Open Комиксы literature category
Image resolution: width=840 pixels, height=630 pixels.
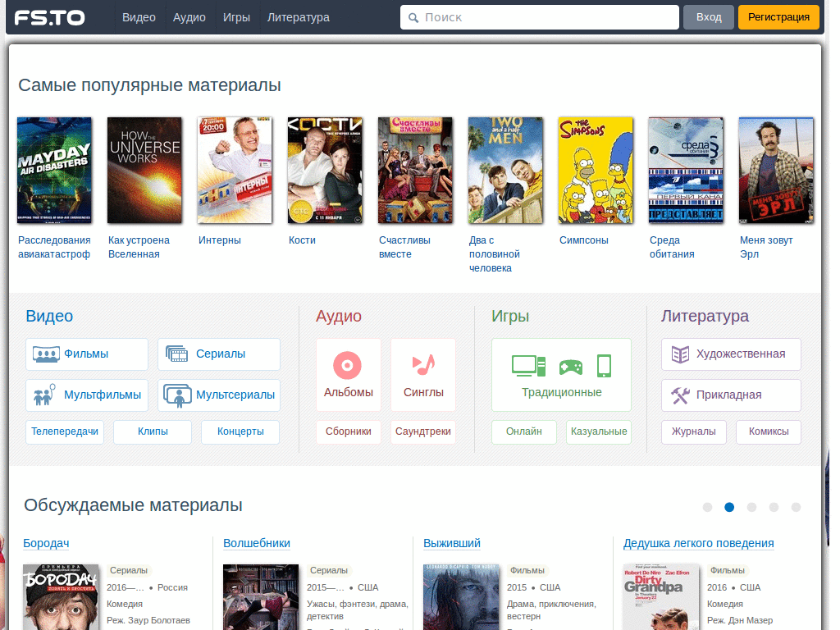[769, 431]
